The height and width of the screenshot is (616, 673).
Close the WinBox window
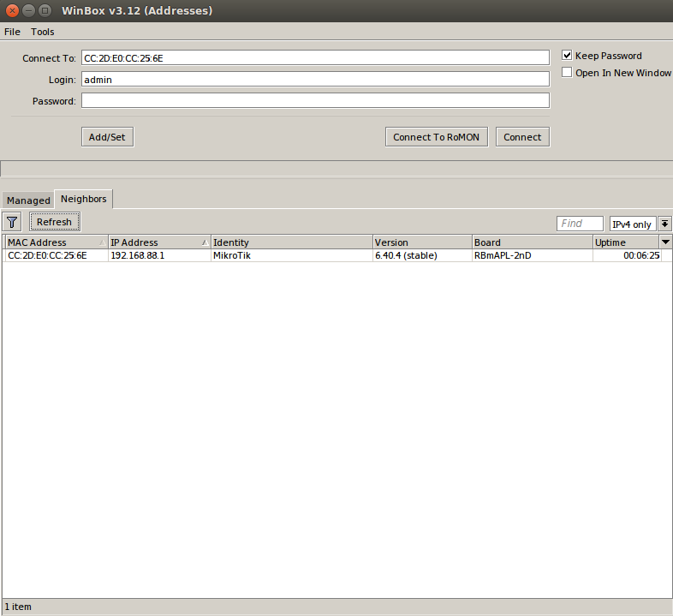click(12, 10)
